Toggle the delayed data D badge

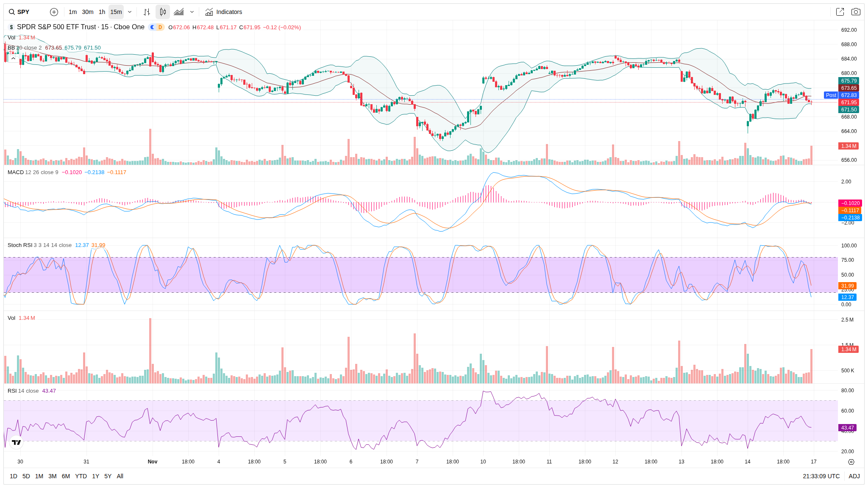tap(160, 27)
